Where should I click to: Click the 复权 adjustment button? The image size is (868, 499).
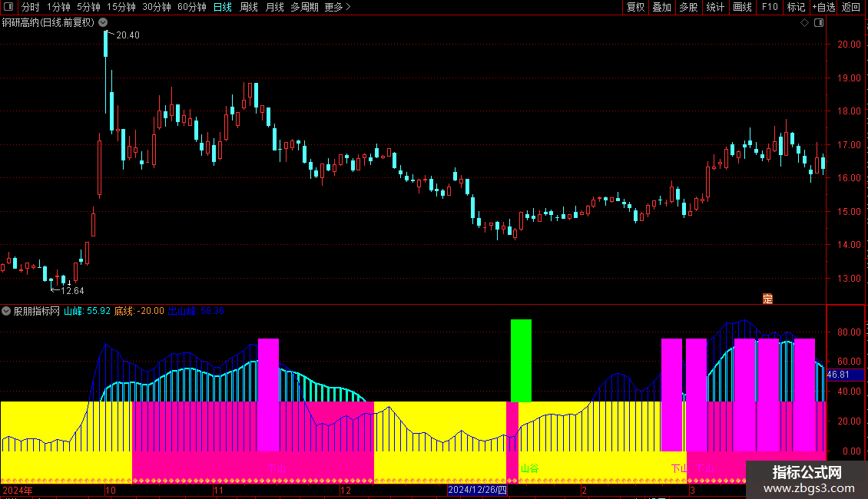coord(635,7)
